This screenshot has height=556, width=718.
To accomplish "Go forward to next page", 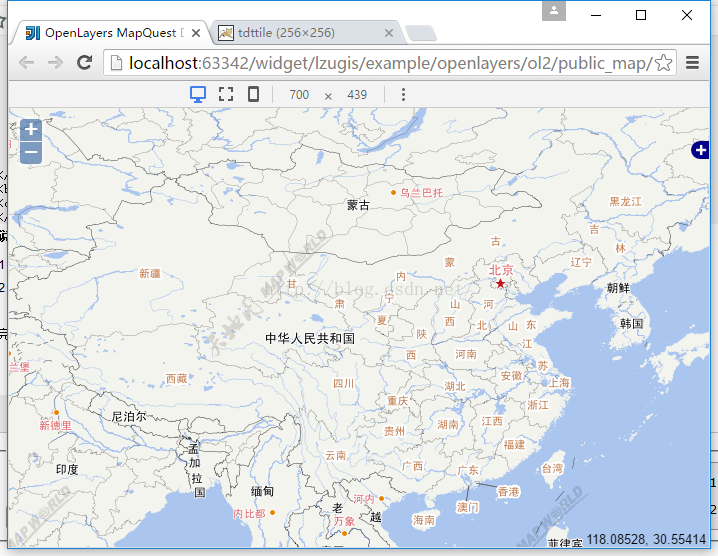I will (55, 63).
